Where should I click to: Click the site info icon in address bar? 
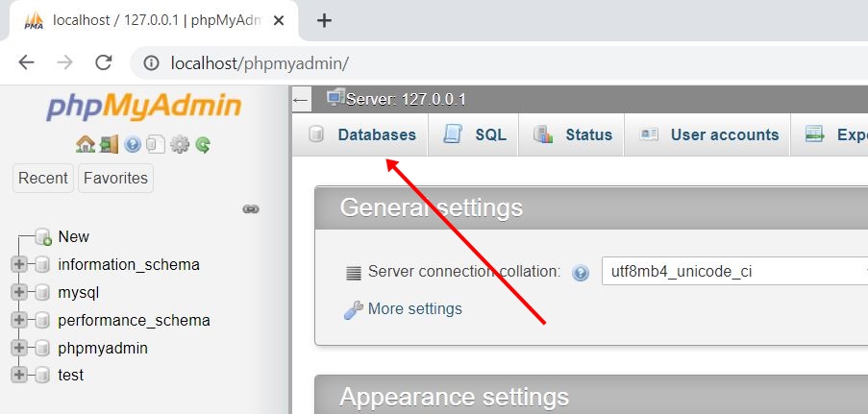[x=151, y=63]
